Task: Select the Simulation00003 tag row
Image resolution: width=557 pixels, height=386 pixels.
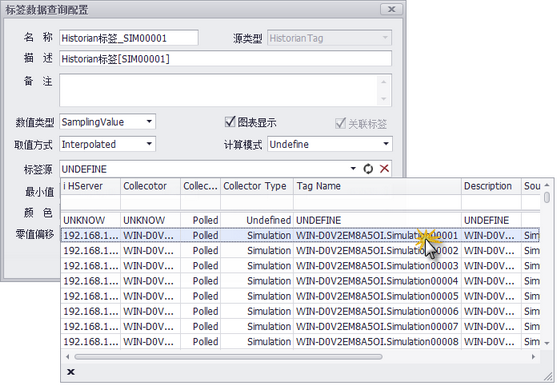Action: (x=300, y=266)
